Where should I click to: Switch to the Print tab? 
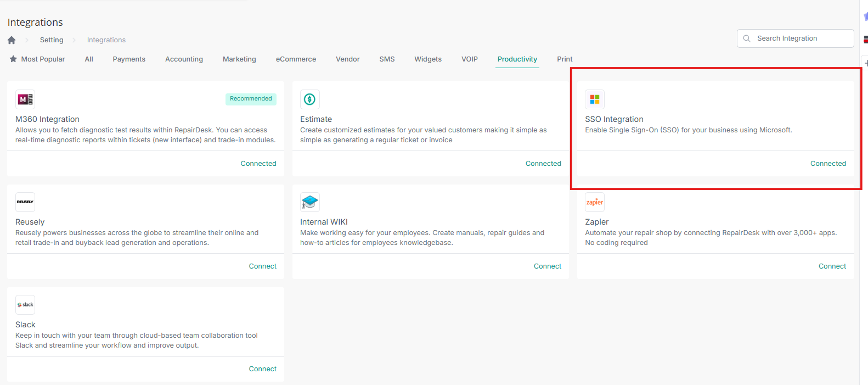[x=565, y=59]
